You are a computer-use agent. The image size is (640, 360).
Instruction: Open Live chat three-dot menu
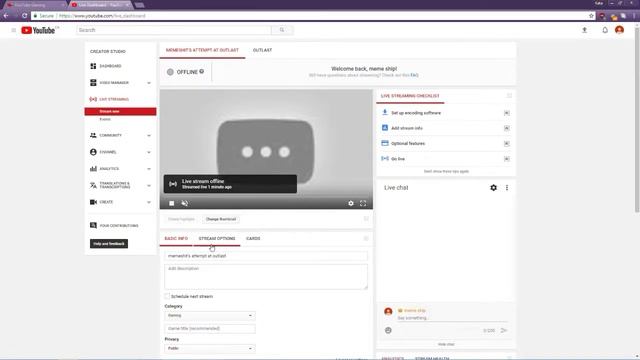coord(507,188)
